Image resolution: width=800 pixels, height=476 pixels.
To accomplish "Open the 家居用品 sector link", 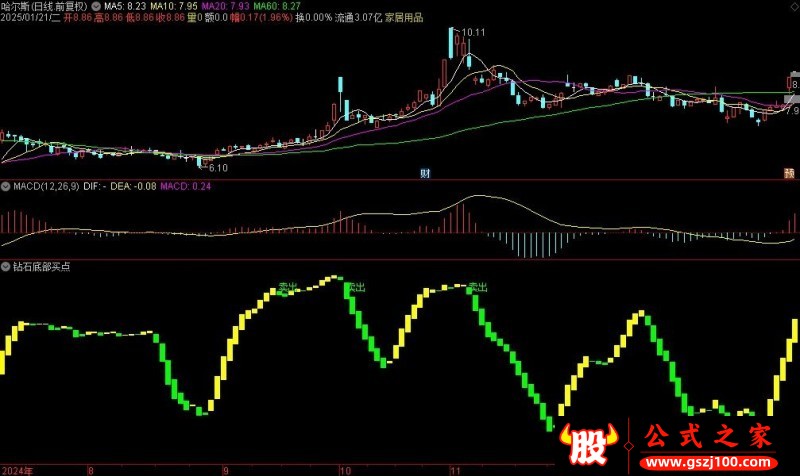I will (404, 18).
